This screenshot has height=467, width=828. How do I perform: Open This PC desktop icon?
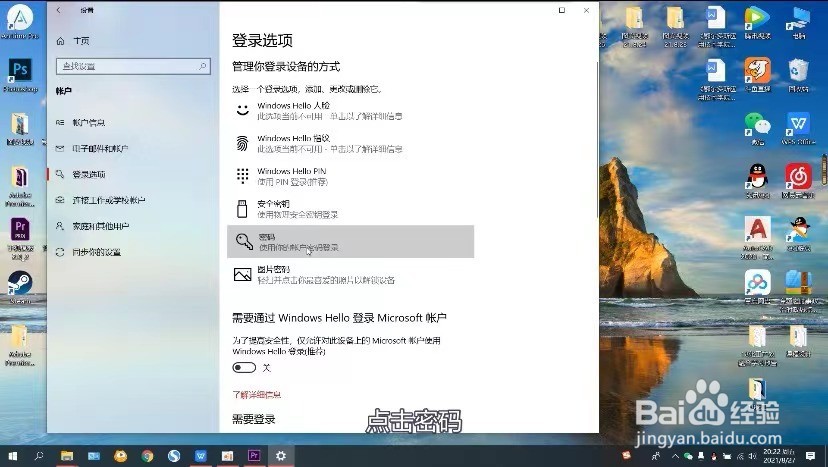[798, 23]
